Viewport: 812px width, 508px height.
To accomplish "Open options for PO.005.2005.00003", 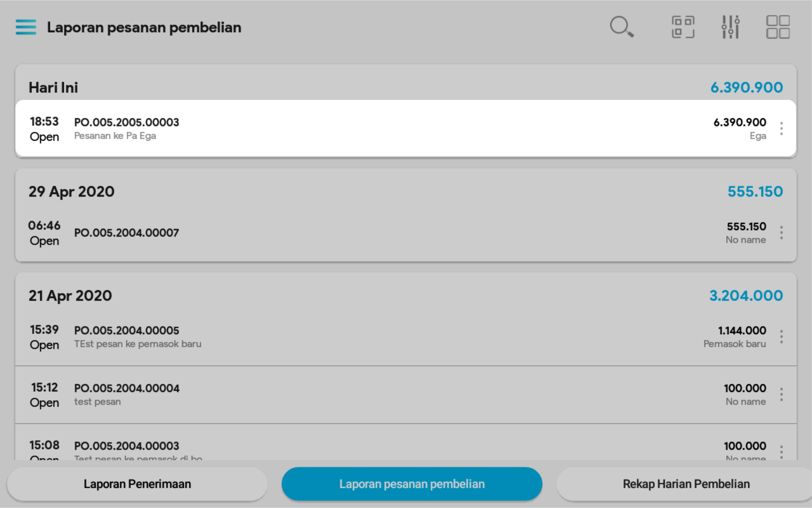I will pos(782,129).
